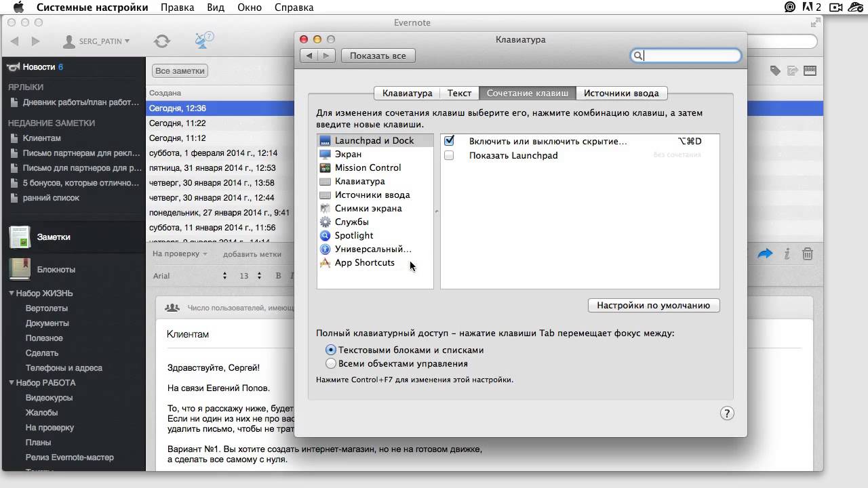
Task: Select App Shortcuts category
Action: coord(375,262)
